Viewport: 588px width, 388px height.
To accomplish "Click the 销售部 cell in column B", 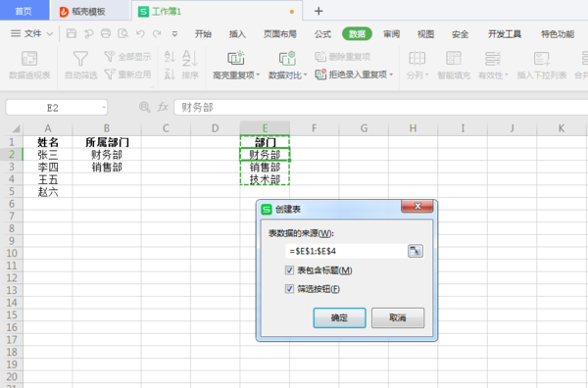I will pos(107,167).
